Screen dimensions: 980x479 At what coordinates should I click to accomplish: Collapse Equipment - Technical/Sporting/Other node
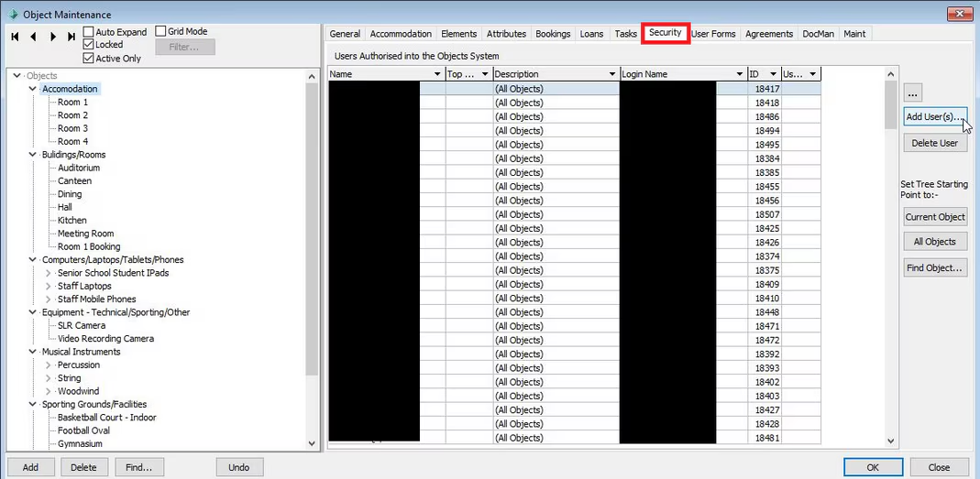32,312
